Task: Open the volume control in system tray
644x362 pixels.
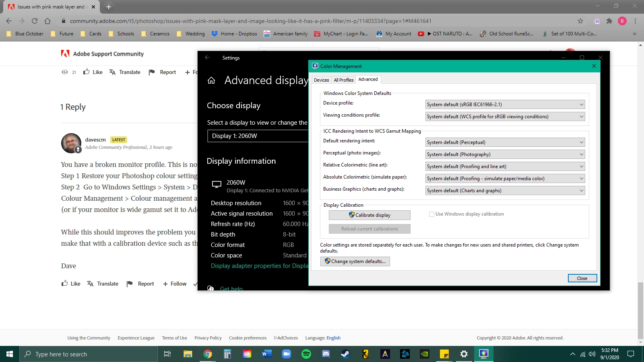Action: 592,354
